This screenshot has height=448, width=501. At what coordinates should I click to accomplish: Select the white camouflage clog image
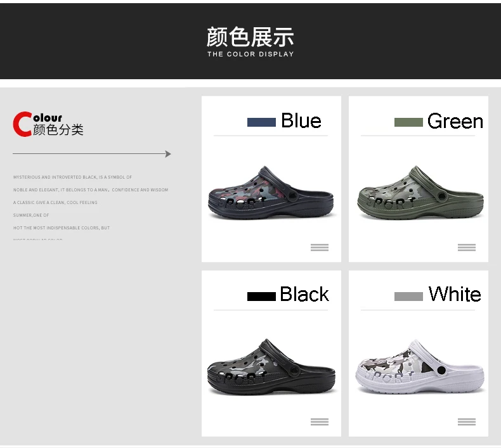click(420, 367)
